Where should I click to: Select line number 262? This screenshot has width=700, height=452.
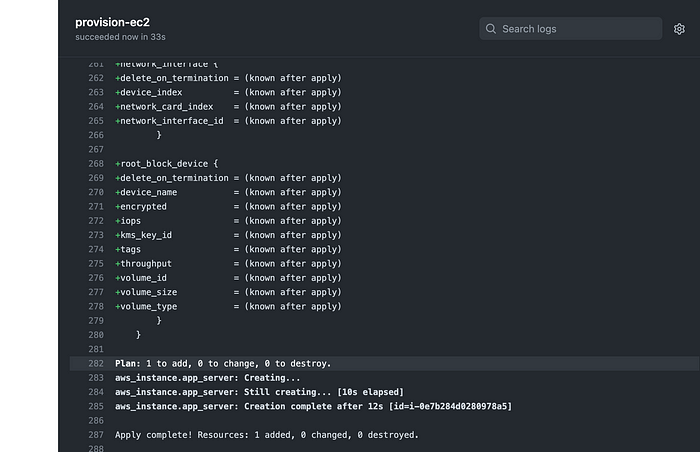click(x=96, y=78)
